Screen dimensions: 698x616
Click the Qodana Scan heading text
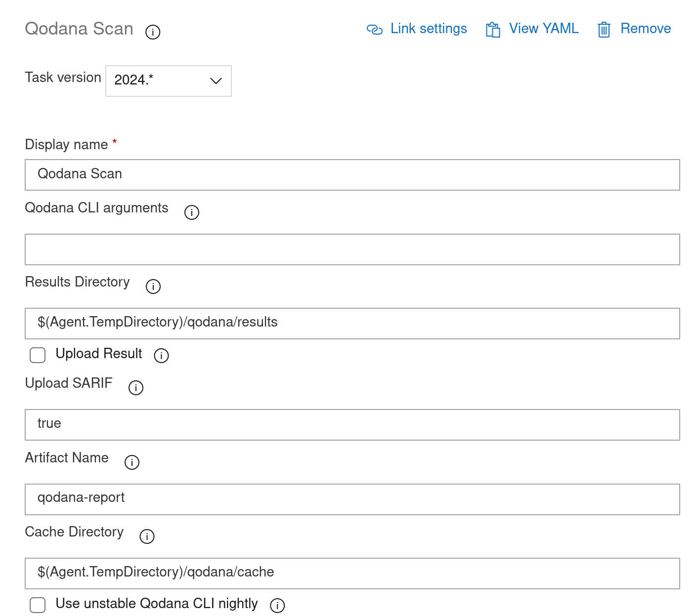[x=79, y=29]
